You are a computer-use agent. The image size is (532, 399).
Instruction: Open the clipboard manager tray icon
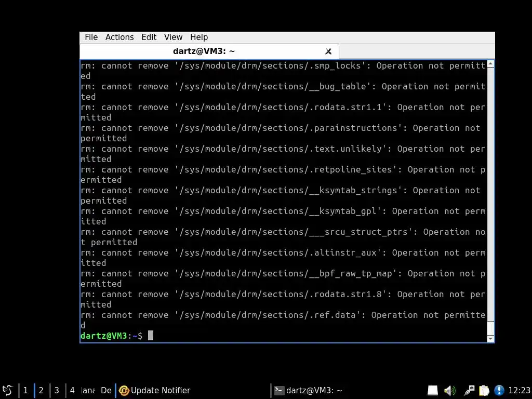pos(484,391)
